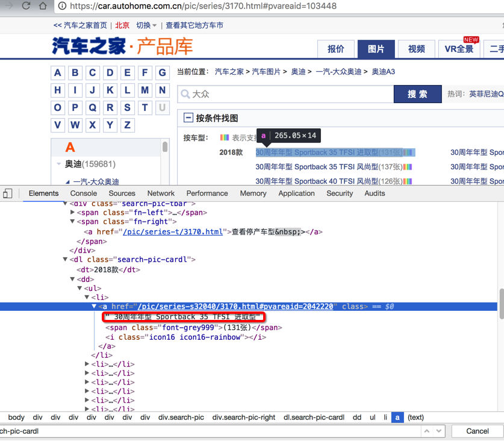Viewport: 504px width, 441px height.
Task: Open the Network tab
Action: pyautogui.click(x=161, y=193)
